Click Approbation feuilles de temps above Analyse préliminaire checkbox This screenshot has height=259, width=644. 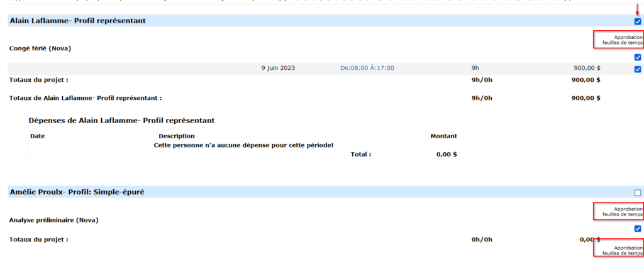tap(619, 212)
